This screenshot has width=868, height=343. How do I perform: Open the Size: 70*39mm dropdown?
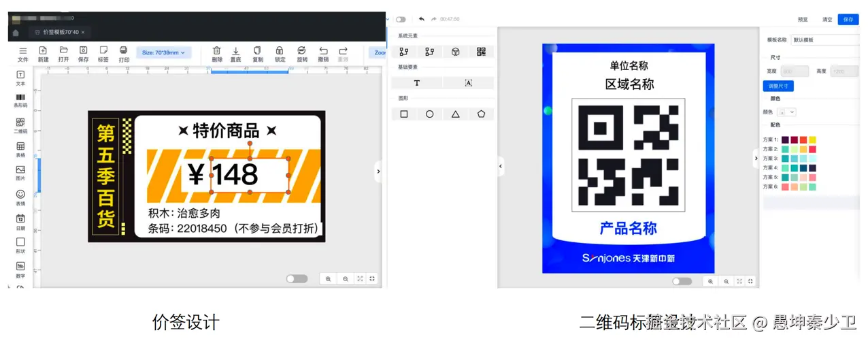164,52
